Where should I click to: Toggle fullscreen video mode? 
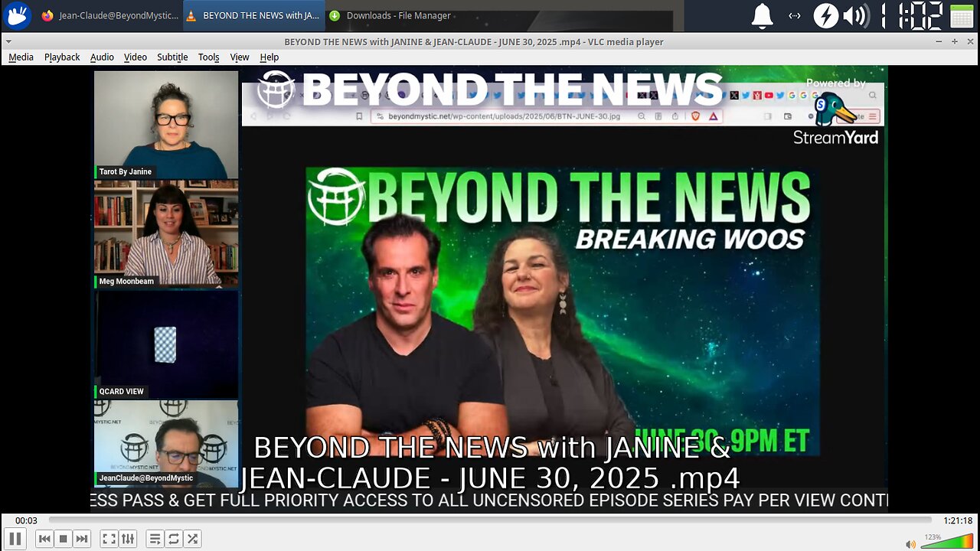(x=109, y=539)
